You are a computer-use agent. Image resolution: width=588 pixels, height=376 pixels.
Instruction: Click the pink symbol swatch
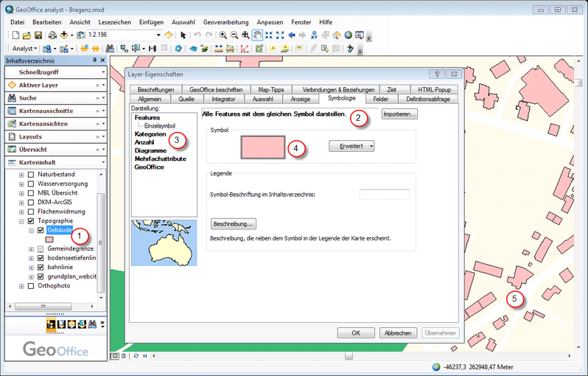coord(262,147)
